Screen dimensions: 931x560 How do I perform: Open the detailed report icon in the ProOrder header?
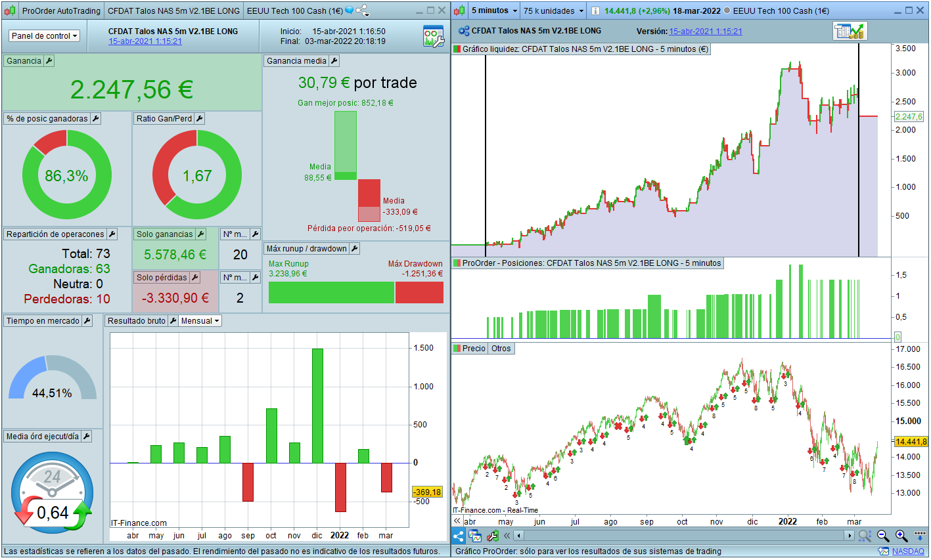(434, 37)
